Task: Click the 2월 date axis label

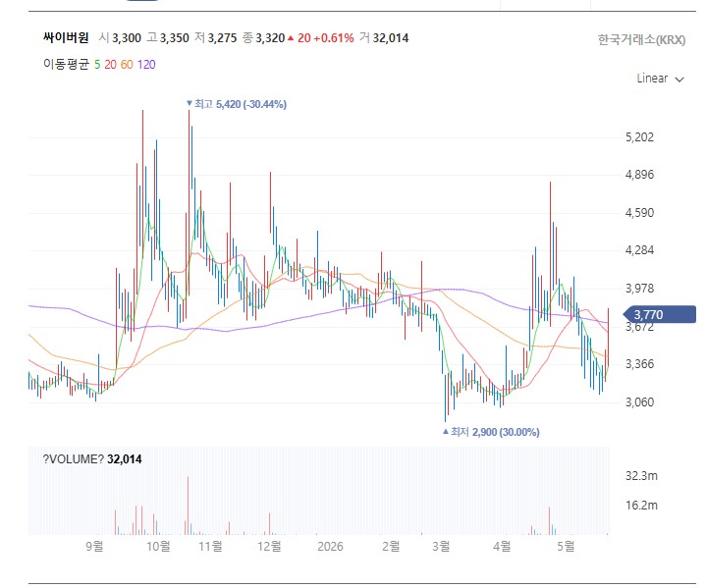Action: tap(391, 546)
